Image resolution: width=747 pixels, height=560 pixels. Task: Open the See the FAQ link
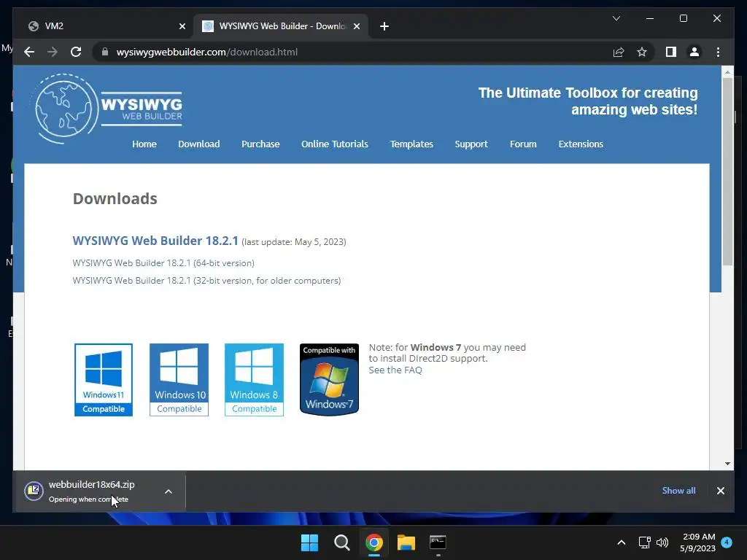pos(395,370)
